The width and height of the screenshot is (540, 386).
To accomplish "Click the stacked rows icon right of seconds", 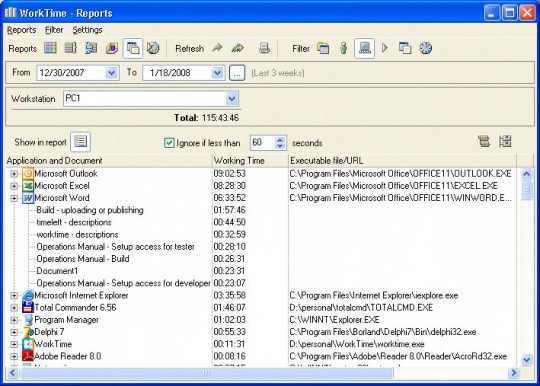I will coord(484,142).
